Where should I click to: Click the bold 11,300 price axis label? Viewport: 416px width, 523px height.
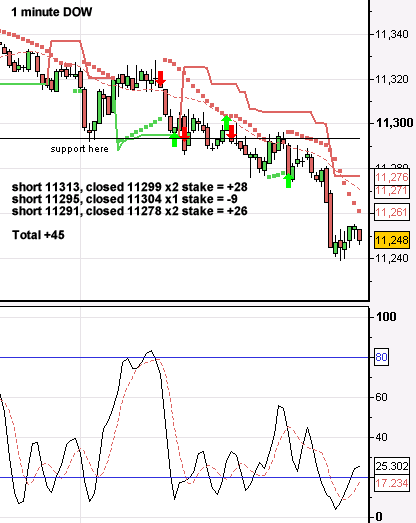(395, 123)
